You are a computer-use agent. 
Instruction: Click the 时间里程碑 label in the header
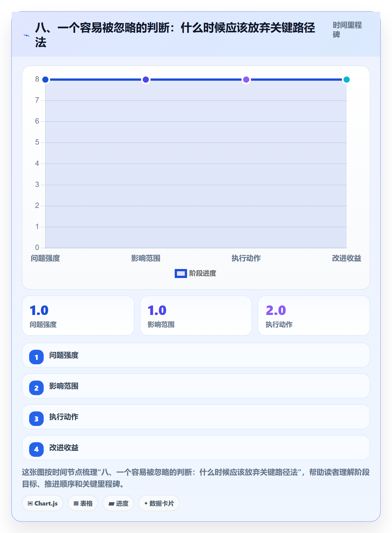[347, 30]
